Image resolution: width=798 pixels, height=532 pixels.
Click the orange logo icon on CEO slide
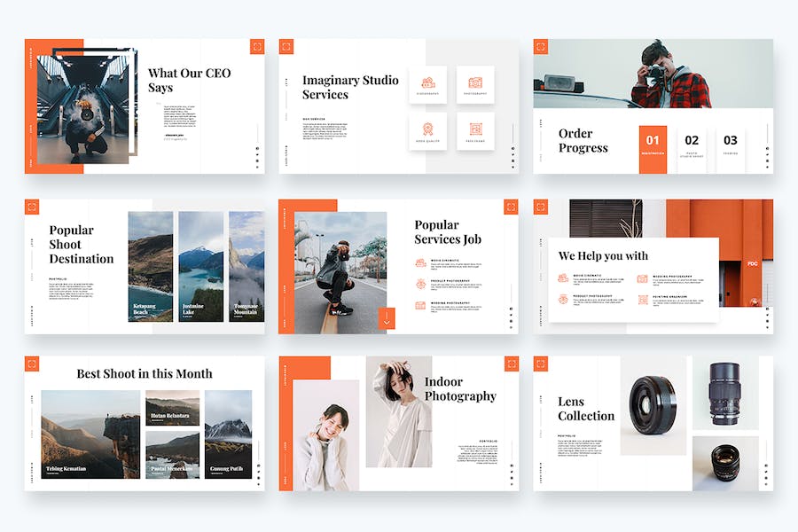[x=256, y=47]
